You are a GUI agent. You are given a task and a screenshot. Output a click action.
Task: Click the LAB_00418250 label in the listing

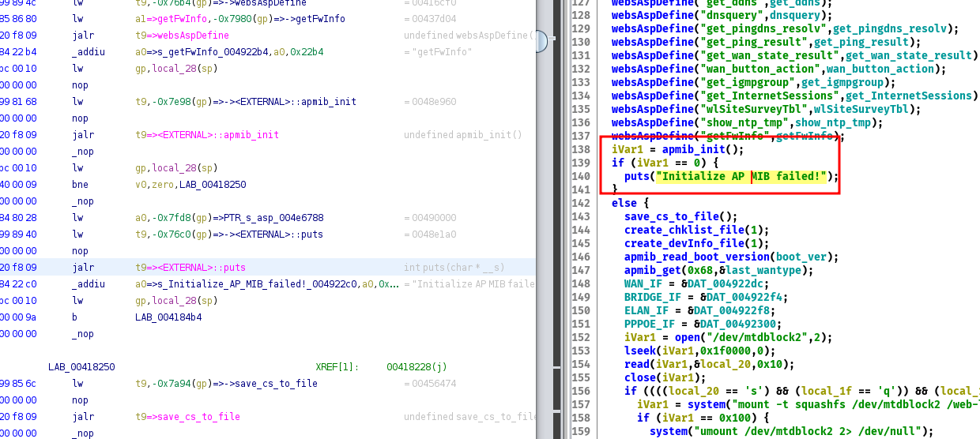(81, 367)
